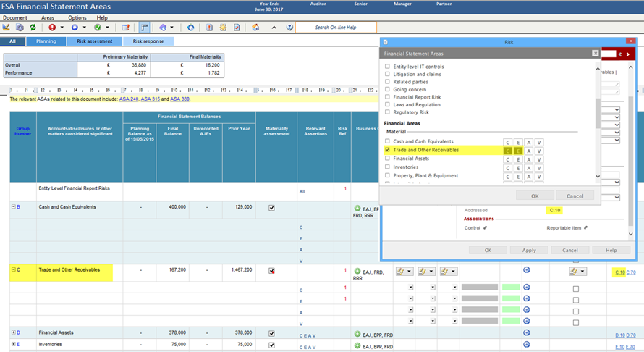Click the help question-mark globe icon
Screen dimensions: 644x352
(x=289, y=27)
